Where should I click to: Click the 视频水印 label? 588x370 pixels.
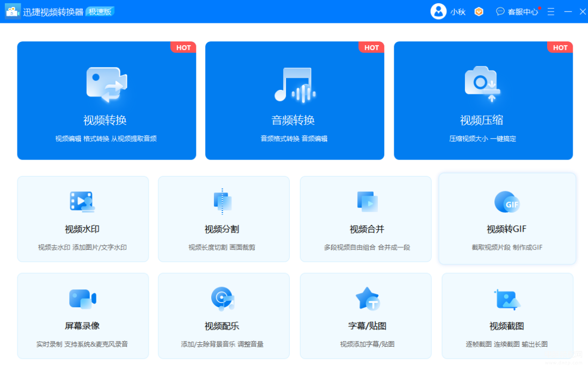[82, 229]
